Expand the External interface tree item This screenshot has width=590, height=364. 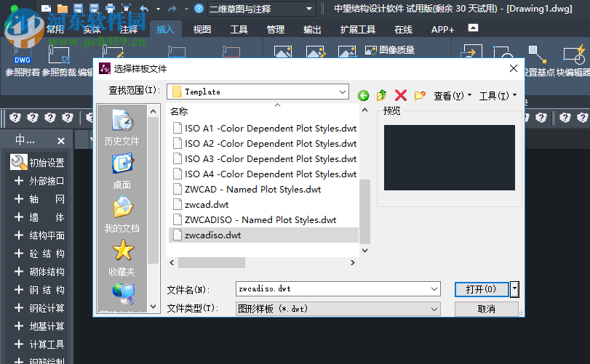click(x=19, y=181)
